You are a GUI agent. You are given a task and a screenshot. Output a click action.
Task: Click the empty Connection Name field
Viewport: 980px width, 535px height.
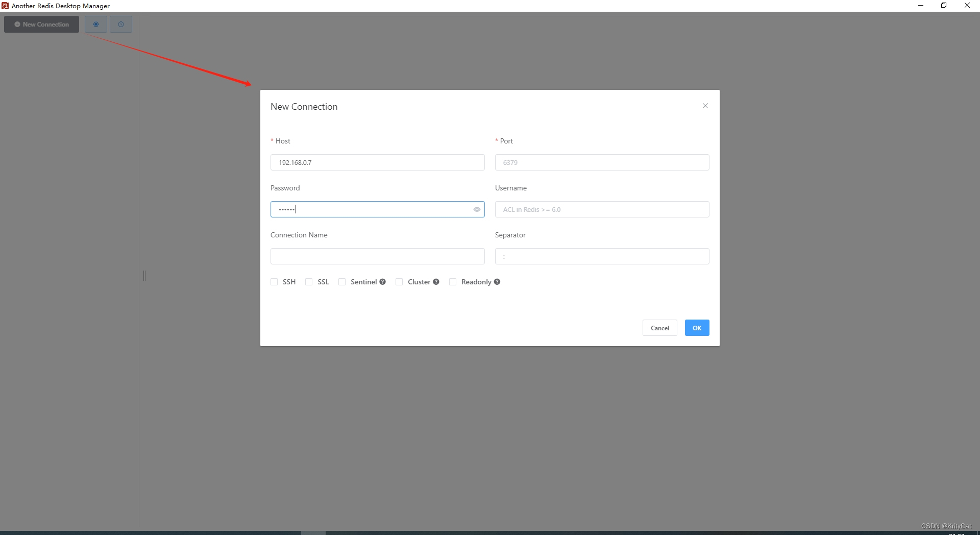point(378,256)
